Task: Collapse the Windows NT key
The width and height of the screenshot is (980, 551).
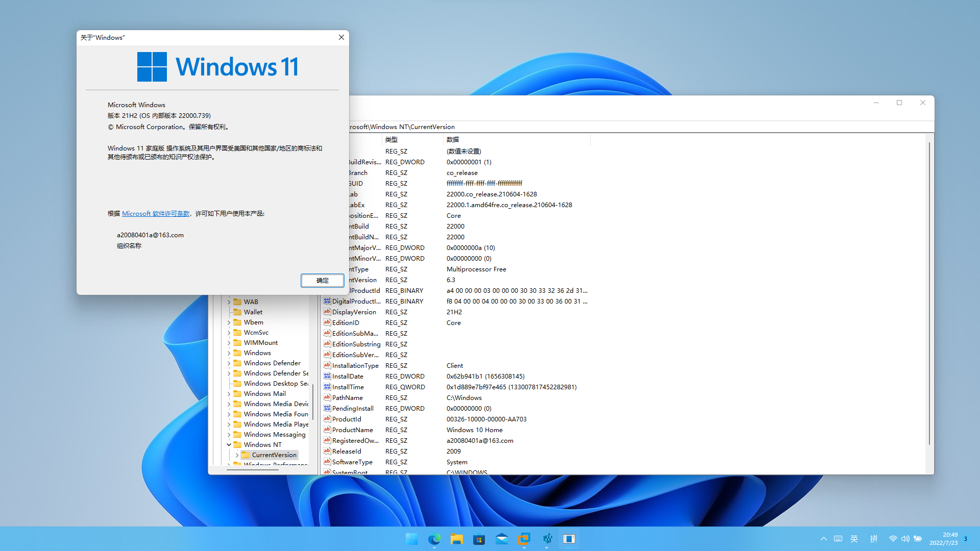Action: coord(229,445)
